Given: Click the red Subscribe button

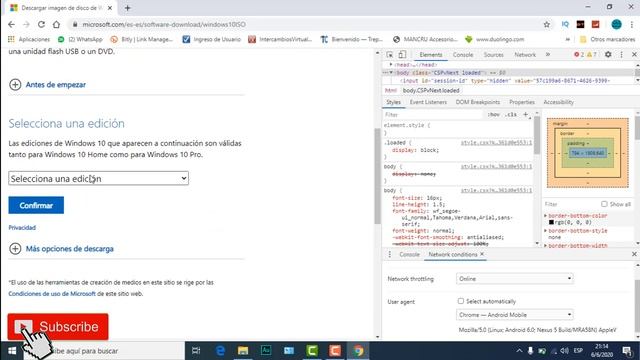Looking at the screenshot, I should pyautogui.click(x=58, y=327).
